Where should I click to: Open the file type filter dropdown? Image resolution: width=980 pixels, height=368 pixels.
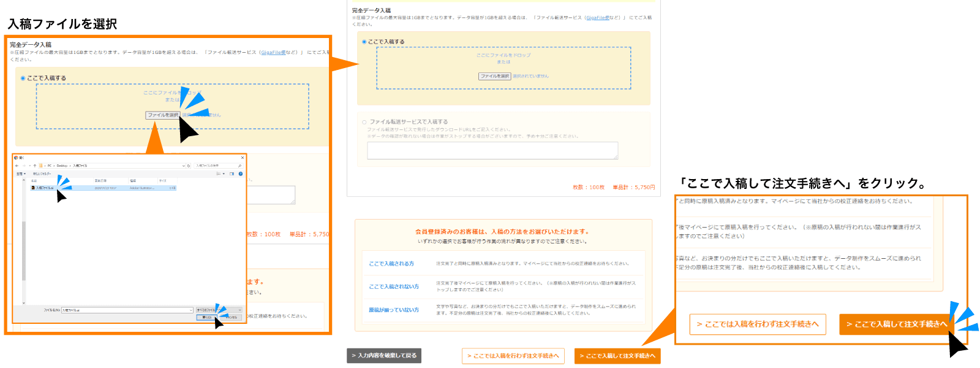click(219, 310)
